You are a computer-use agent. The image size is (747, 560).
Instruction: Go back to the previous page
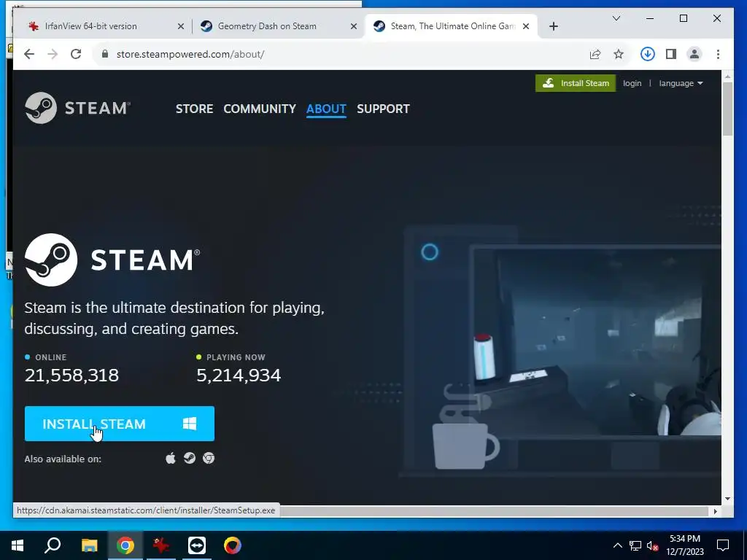click(x=29, y=54)
